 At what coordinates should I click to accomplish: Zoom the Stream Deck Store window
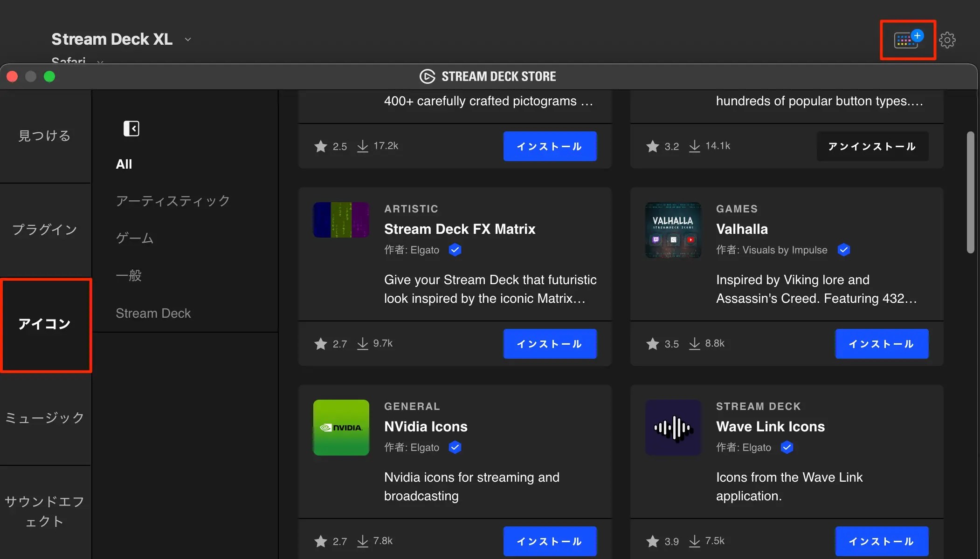tap(49, 76)
